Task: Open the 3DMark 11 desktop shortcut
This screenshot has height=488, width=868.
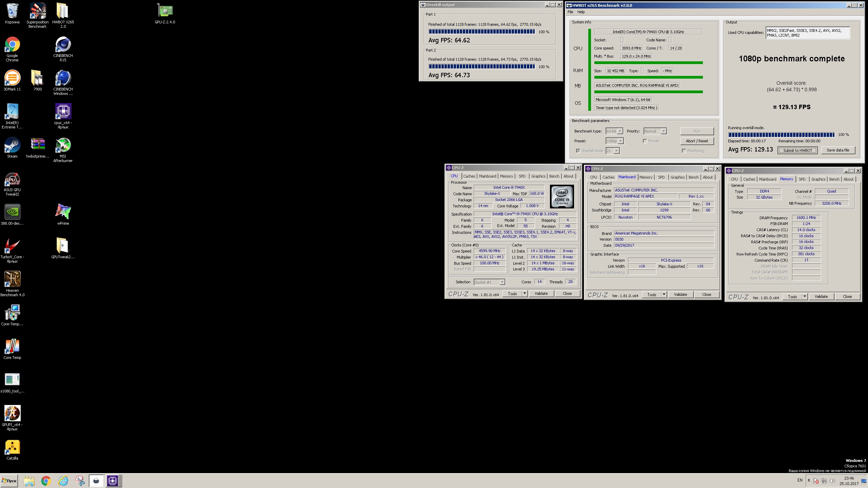Action: tap(12, 80)
